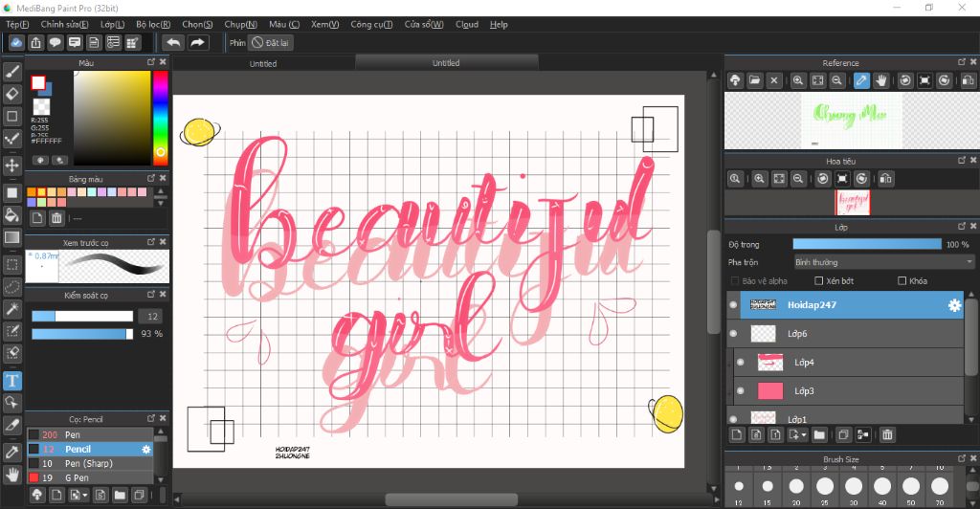Choose brush size preset 30
980x509 pixels.
[853, 486]
